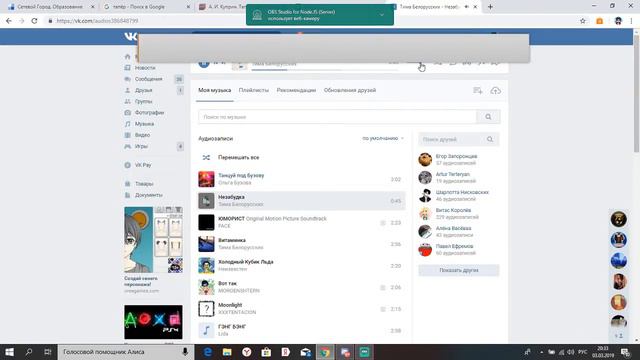Open Yandex Browser from taskbar
This screenshot has height=360, width=640.
point(247,352)
